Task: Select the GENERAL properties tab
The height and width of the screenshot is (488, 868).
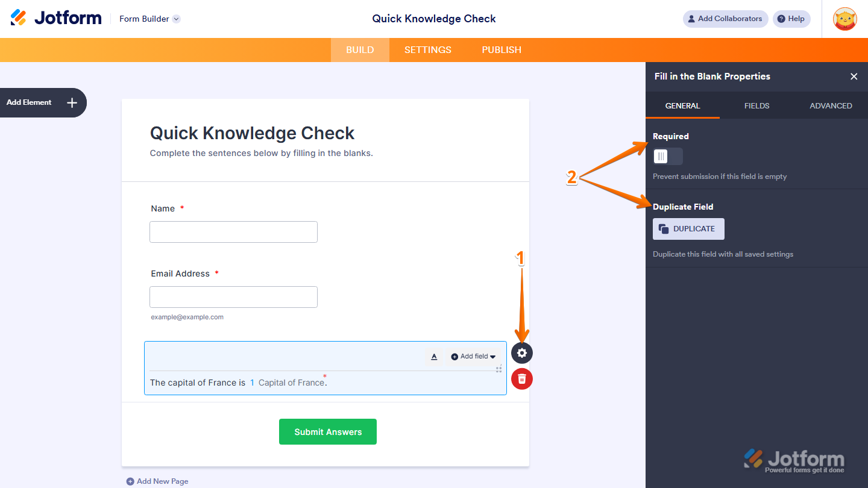Action: point(682,105)
